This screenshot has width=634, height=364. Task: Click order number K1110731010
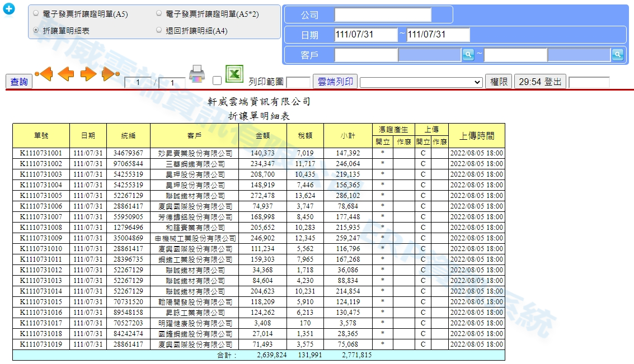[x=41, y=249]
